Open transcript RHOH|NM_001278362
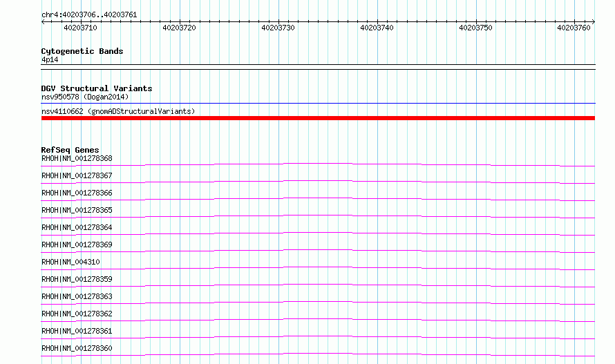 (x=77, y=314)
